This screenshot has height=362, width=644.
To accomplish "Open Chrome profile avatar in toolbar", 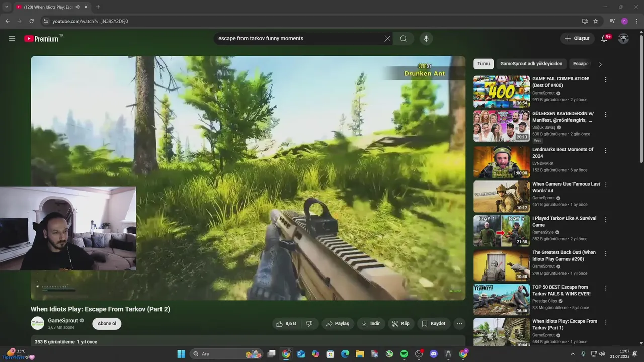I will click(x=624, y=21).
